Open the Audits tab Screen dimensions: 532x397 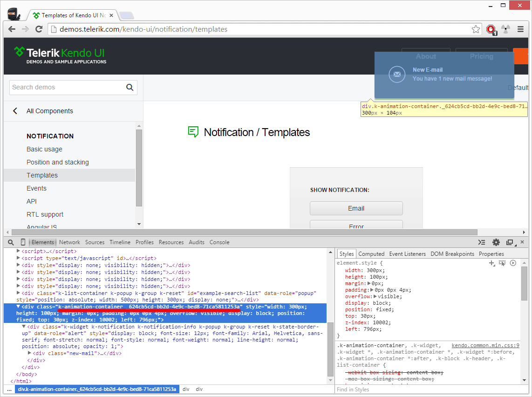pyautogui.click(x=197, y=242)
